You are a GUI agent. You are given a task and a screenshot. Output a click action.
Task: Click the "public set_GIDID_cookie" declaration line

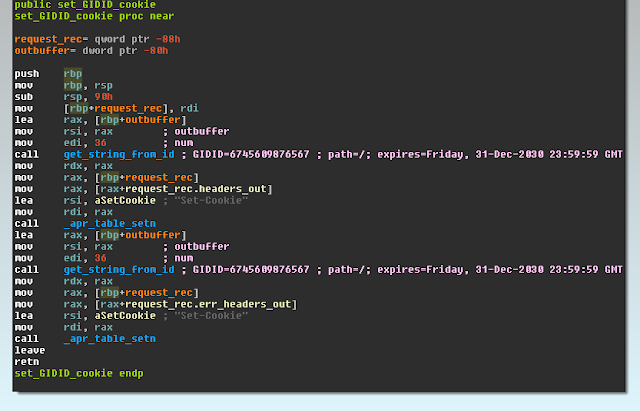85,5
